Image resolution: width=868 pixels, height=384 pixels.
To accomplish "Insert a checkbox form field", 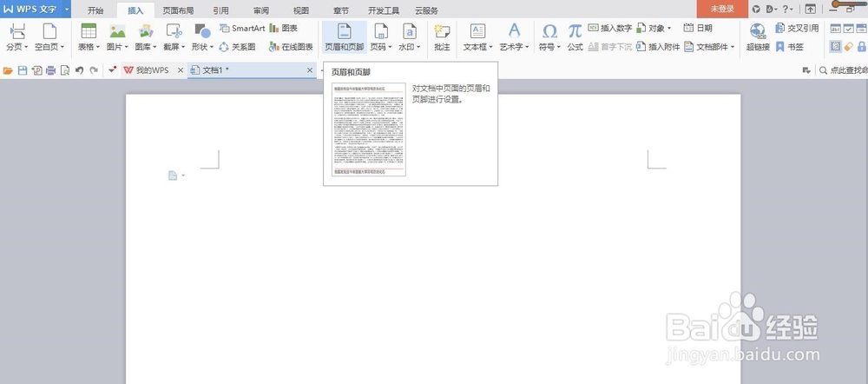I will [849, 28].
